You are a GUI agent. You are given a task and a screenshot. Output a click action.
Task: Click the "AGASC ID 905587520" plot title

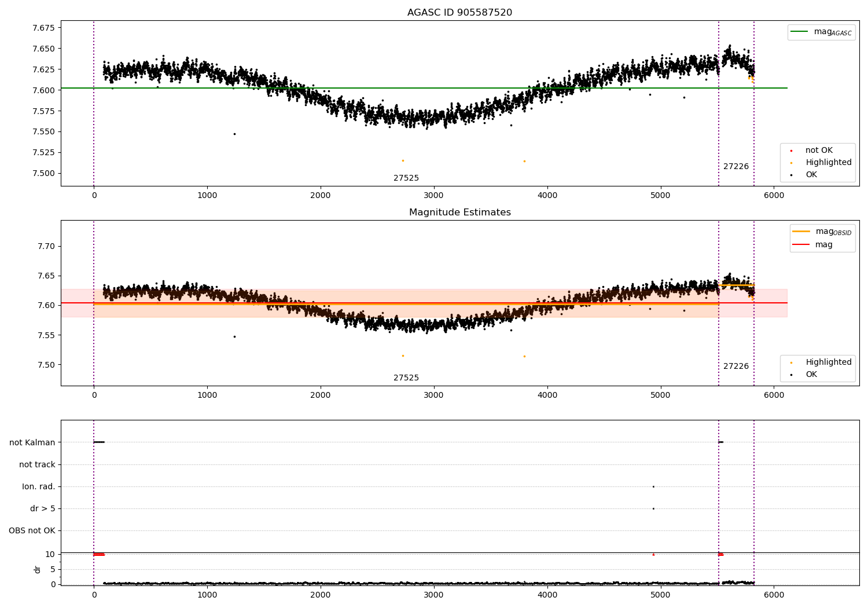(459, 13)
